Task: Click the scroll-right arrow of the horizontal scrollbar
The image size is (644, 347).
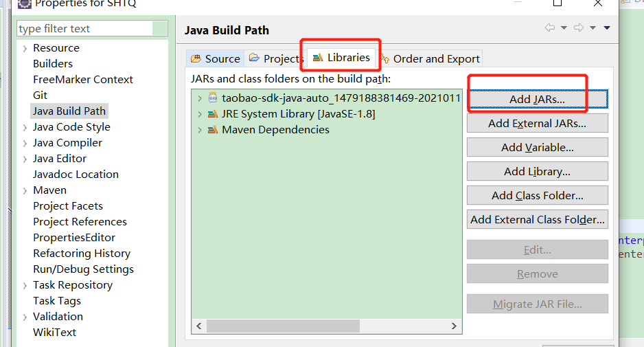Action: pyautogui.click(x=454, y=326)
